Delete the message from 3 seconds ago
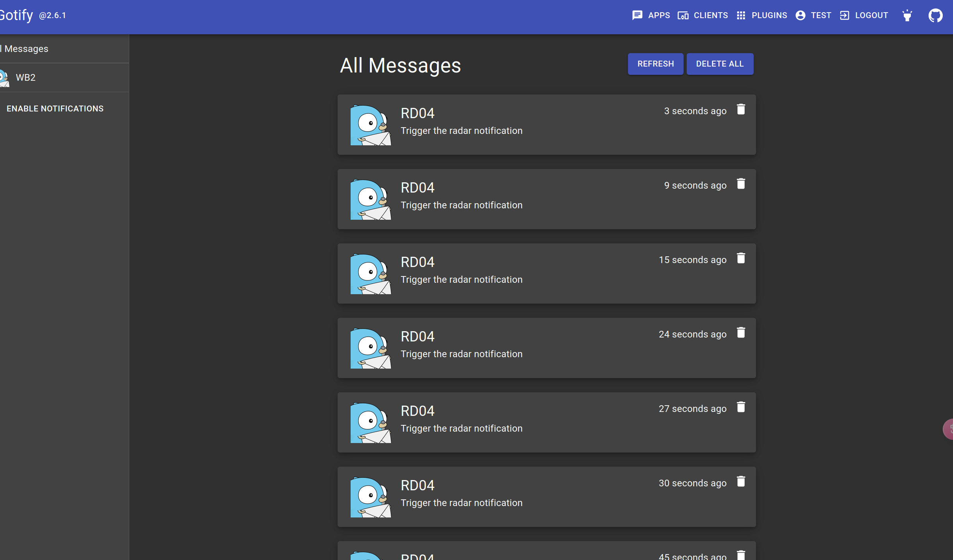The width and height of the screenshot is (953, 560). click(x=741, y=109)
